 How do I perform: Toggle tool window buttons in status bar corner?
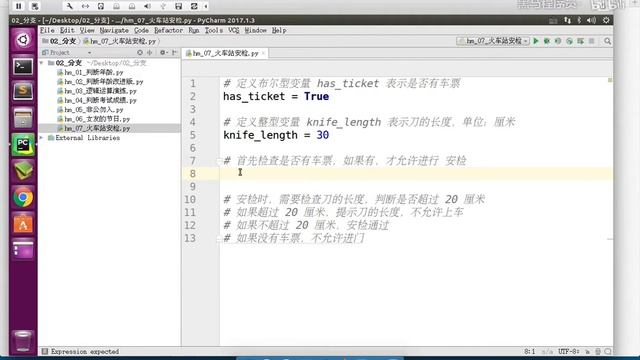(45, 351)
